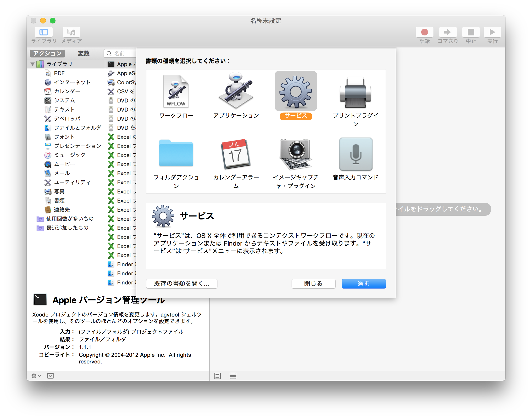Viewport: 532px width, 419px height.
Task: Step through with the コマ送り button
Action: pos(448,32)
